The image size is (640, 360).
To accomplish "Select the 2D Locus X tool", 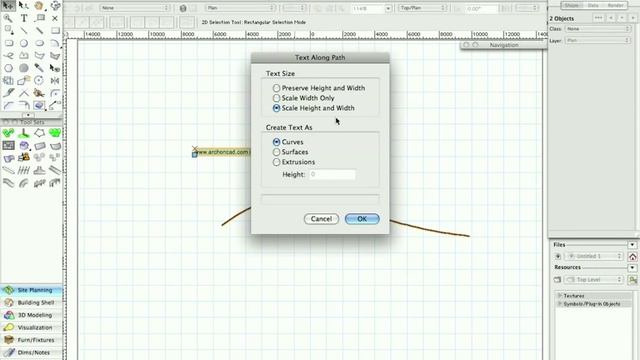I will (55, 18).
